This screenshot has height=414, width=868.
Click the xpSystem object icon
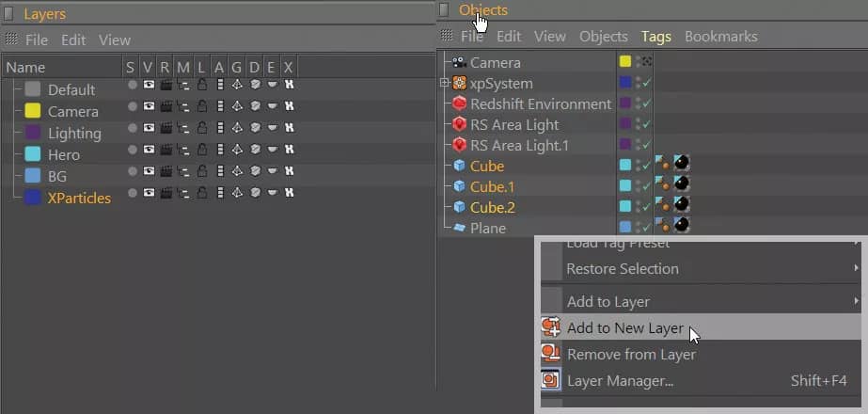(x=460, y=84)
